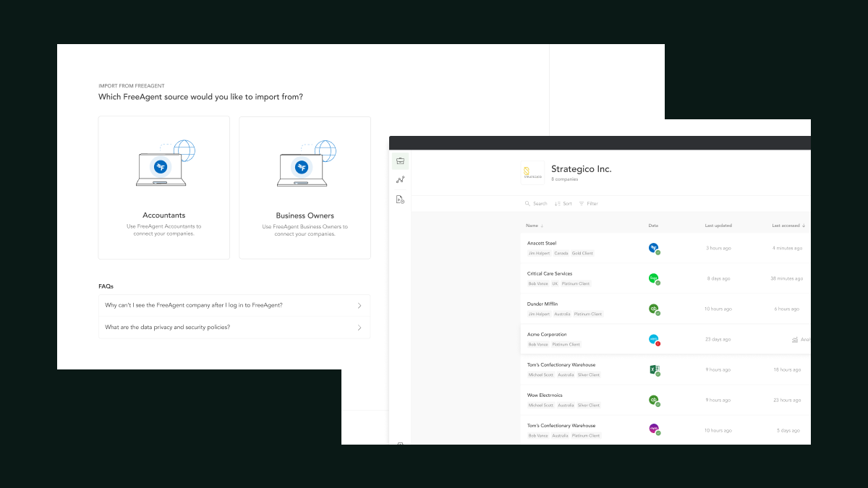Click the UK tag on Critical Care Services

click(555, 284)
